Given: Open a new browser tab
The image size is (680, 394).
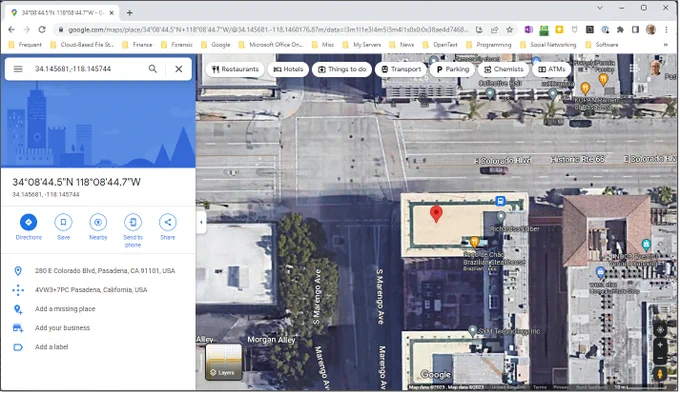Looking at the screenshot, I should point(130,13).
